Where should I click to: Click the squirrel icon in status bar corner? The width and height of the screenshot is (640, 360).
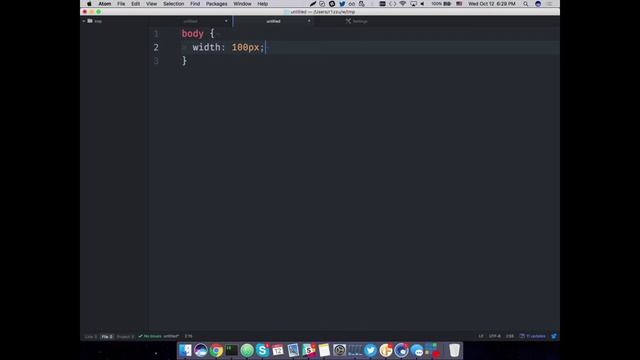pyautogui.click(x=554, y=336)
